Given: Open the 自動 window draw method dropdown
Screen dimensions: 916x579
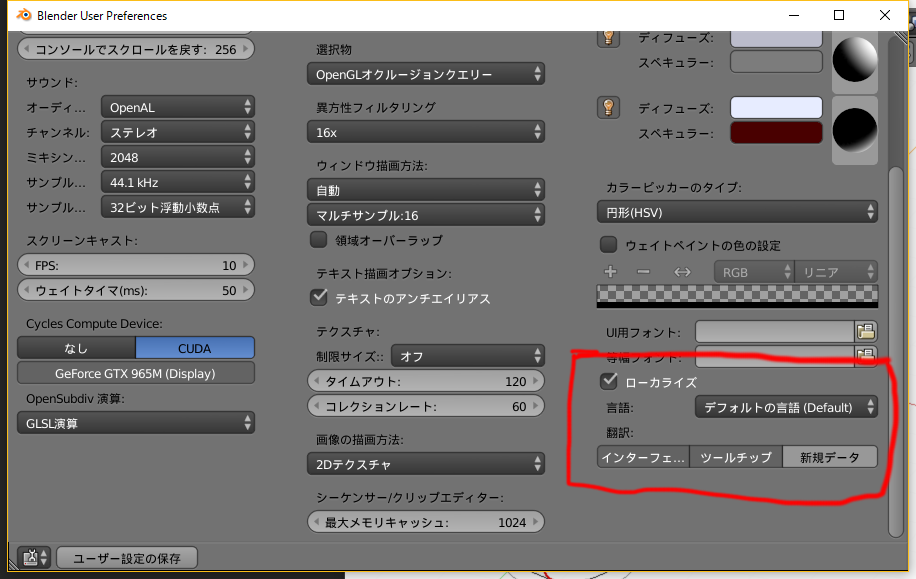Looking at the screenshot, I should coord(426,190).
